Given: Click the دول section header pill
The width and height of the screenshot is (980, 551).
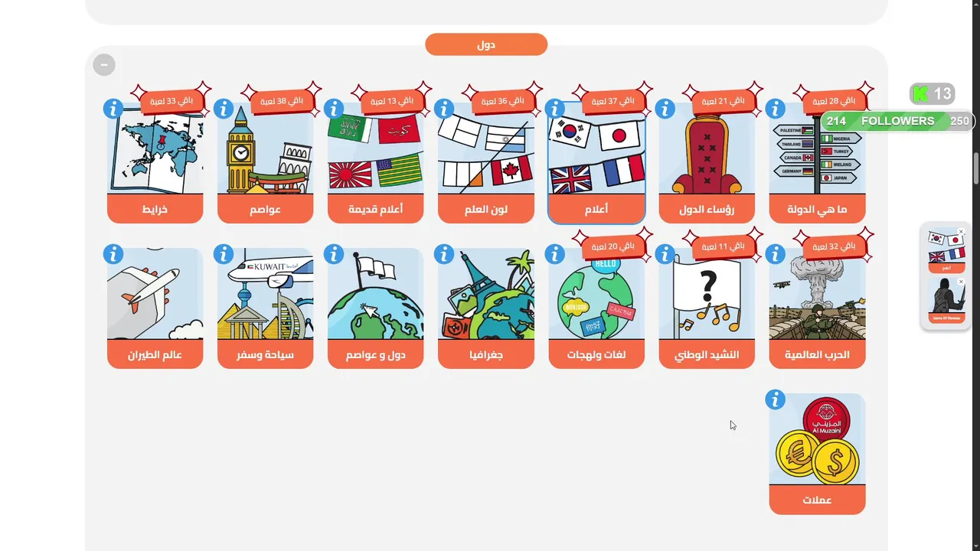Looking at the screenshot, I should click(486, 44).
